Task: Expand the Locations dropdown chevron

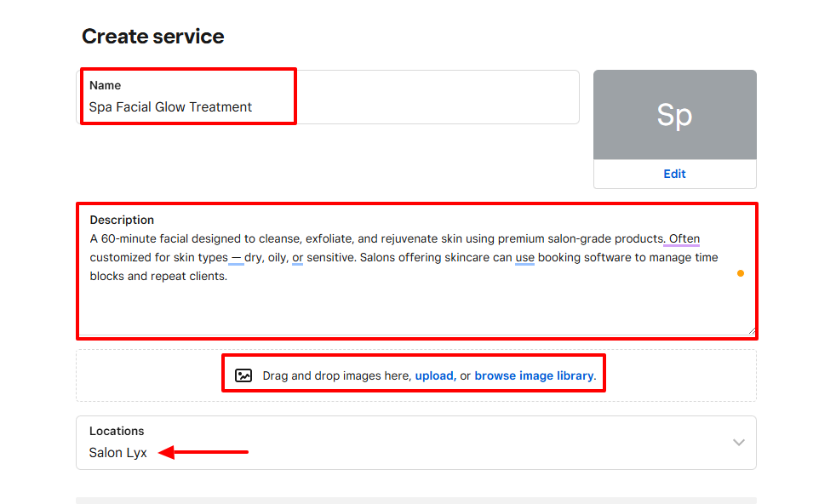Action: point(738,443)
